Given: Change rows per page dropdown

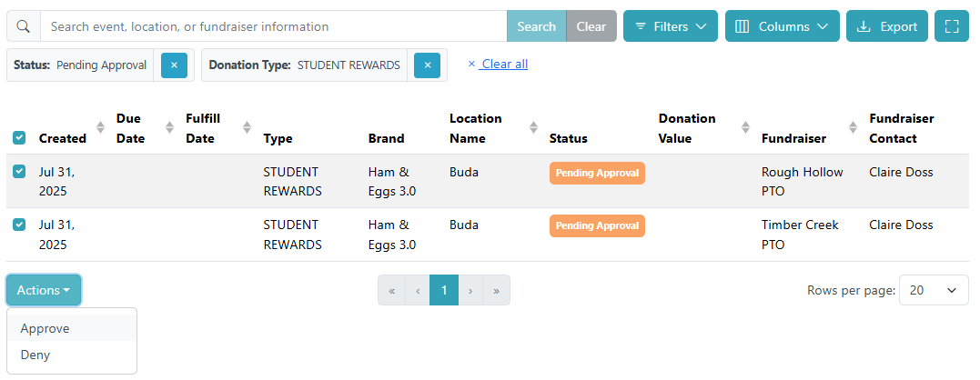Looking at the screenshot, I should click(x=934, y=290).
